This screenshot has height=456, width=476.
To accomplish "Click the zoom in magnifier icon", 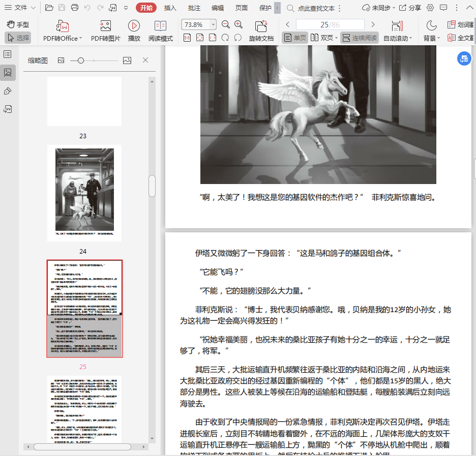I will point(239,24).
